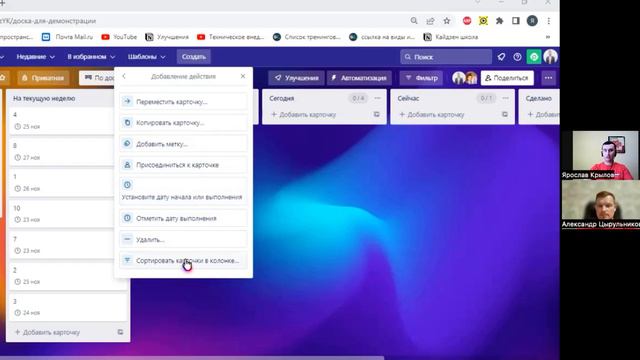The width and height of the screenshot is (640, 360).
Task: Open card '8' due 27 ноя
Action: 61,151
